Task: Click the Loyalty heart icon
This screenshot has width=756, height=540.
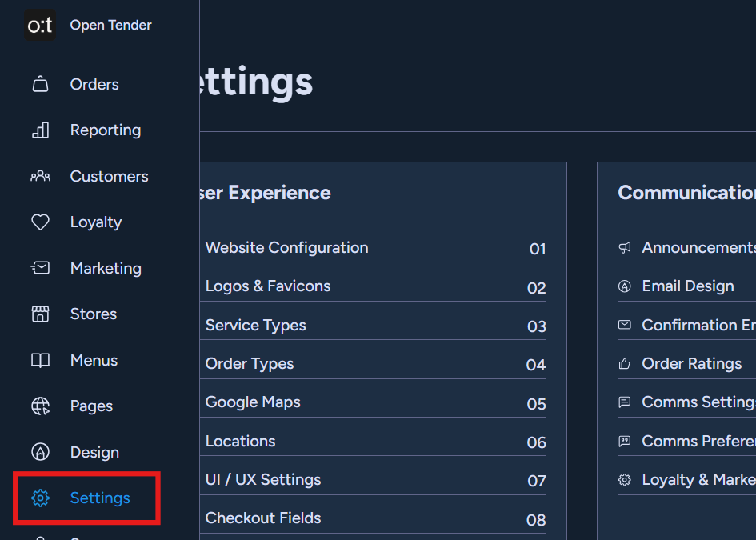Action: pos(40,222)
